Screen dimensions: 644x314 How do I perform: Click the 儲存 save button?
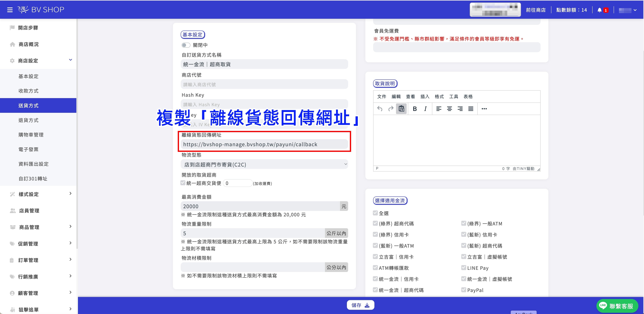click(360, 305)
